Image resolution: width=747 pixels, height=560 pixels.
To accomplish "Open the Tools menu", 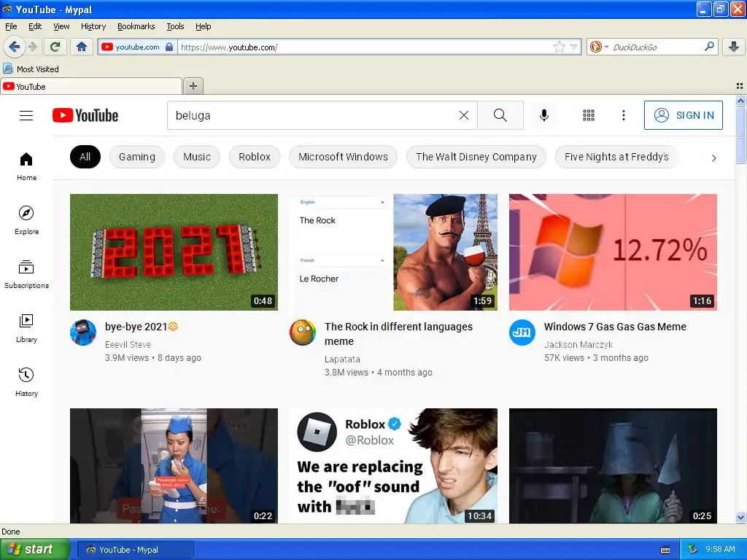I will (175, 26).
